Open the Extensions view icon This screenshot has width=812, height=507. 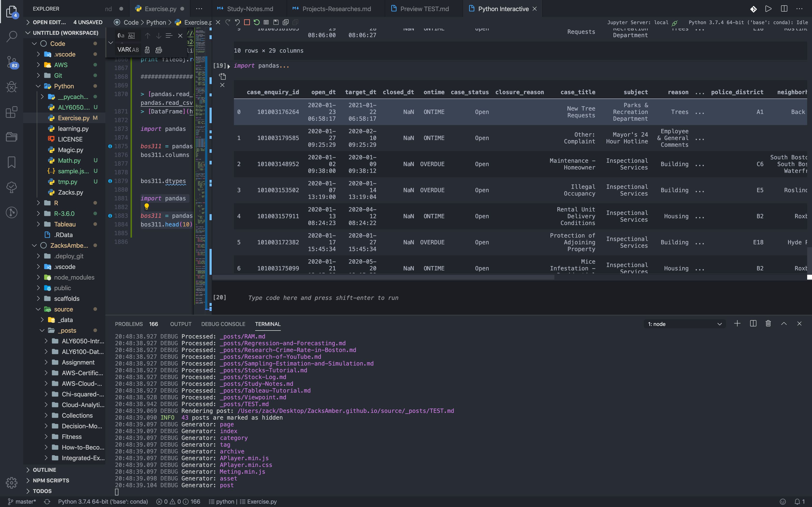coord(11,112)
